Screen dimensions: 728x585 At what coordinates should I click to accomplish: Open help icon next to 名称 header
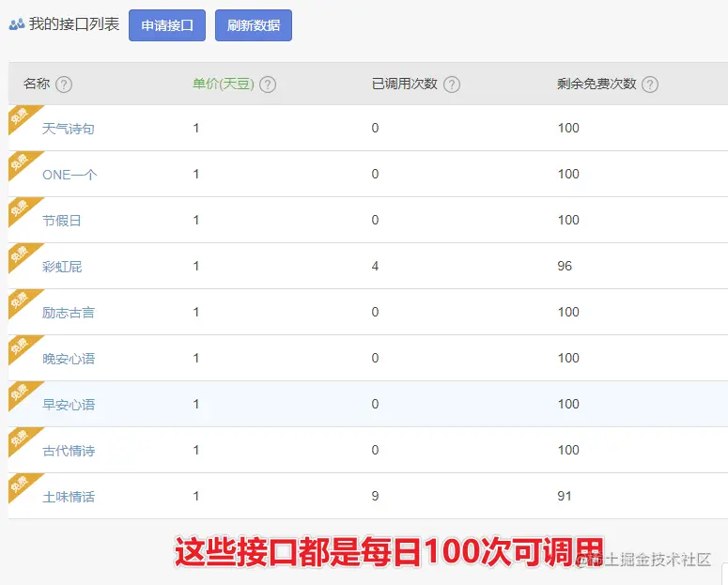64,85
